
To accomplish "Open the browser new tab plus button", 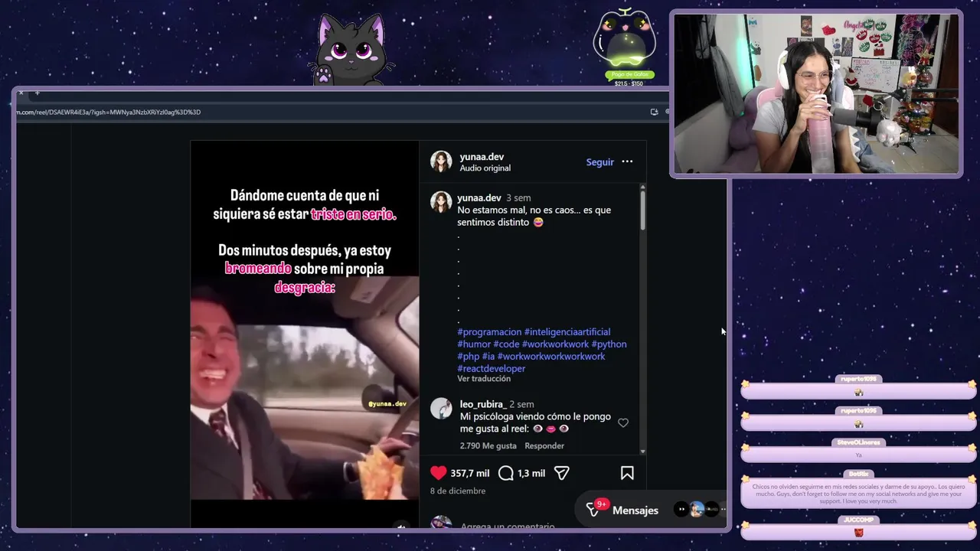I will tap(37, 93).
